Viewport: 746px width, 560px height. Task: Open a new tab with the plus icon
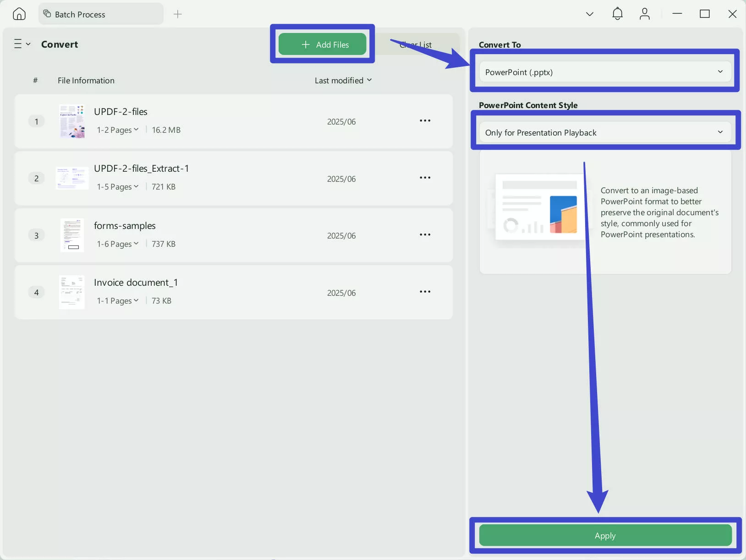178,14
